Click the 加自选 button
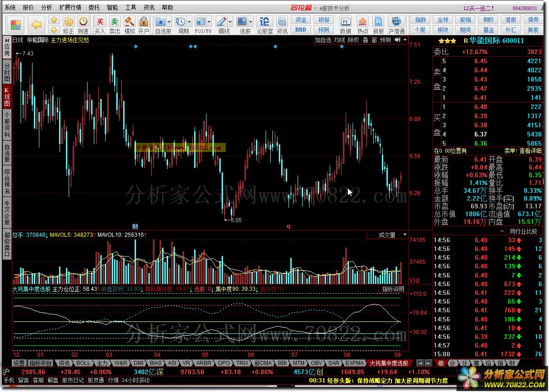 point(322,40)
